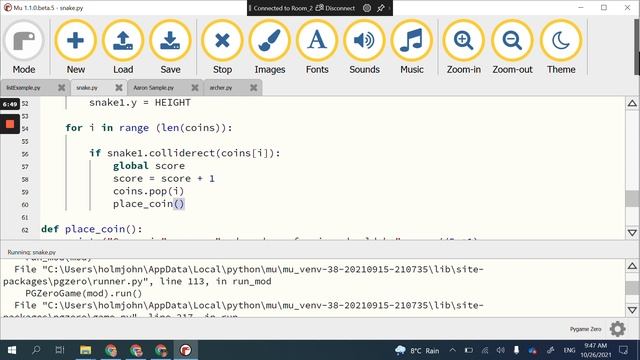Click the round icon beside Disconnect
Viewport: 640px width, 360px height.
point(367,8)
